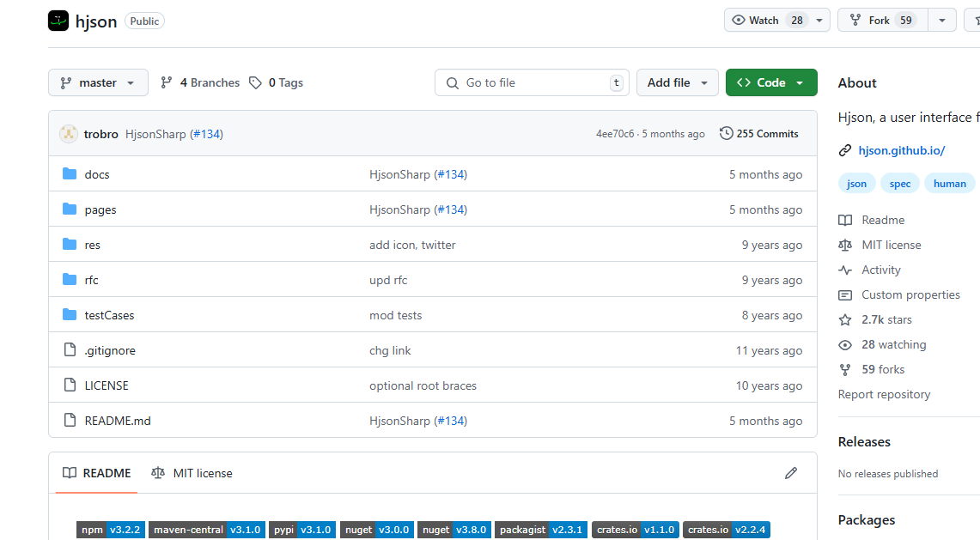The image size is (980, 540).
Task: Click the pulse icon beside Activity
Action: pyautogui.click(x=845, y=270)
